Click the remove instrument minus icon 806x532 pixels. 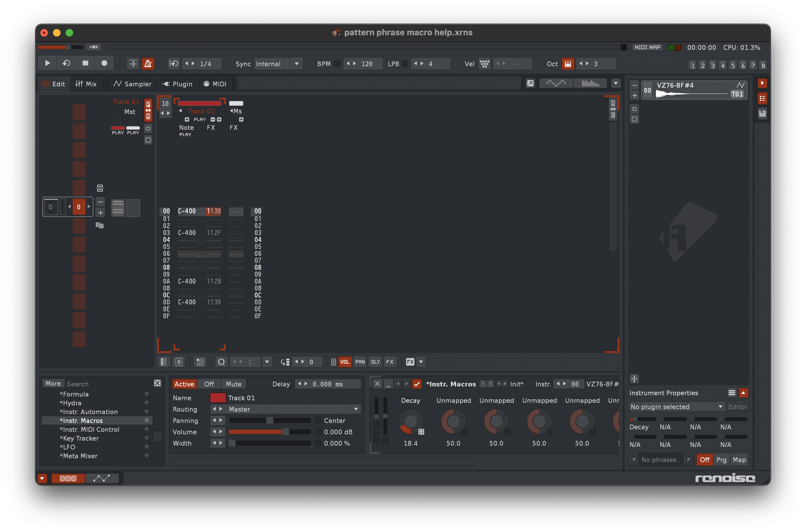pos(635,85)
